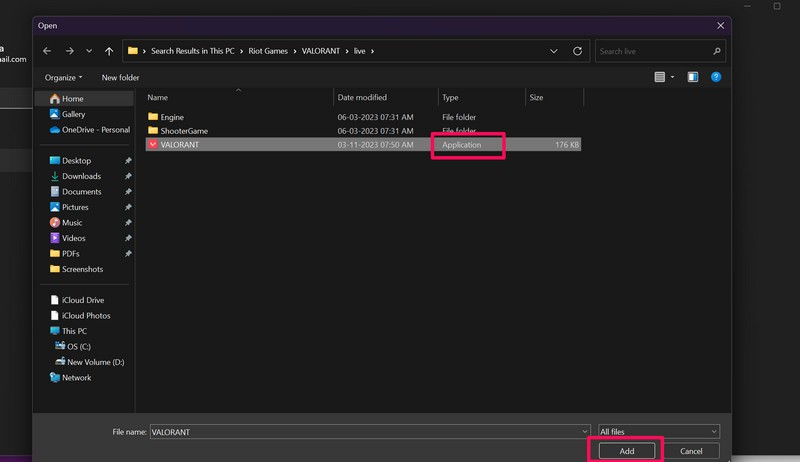This screenshot has height=462, width=800.
Task: Select the VALORANT application file
Action: [182, 145]
